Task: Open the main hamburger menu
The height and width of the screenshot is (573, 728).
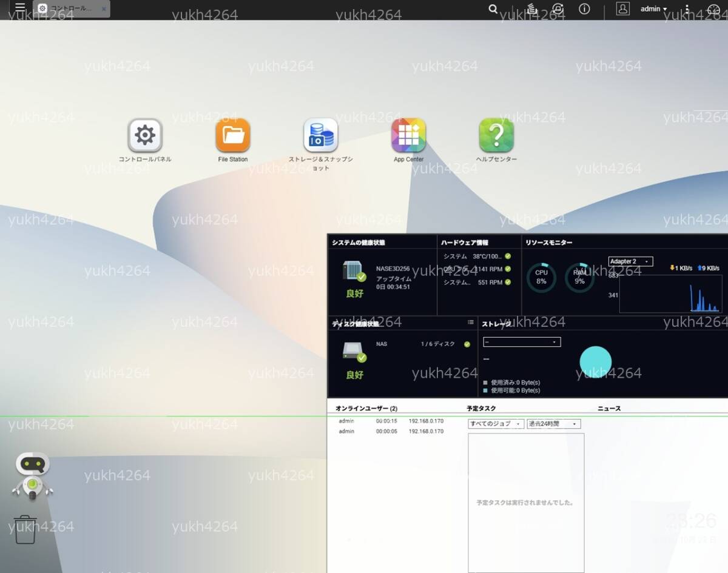Action: tap(20, 8)
